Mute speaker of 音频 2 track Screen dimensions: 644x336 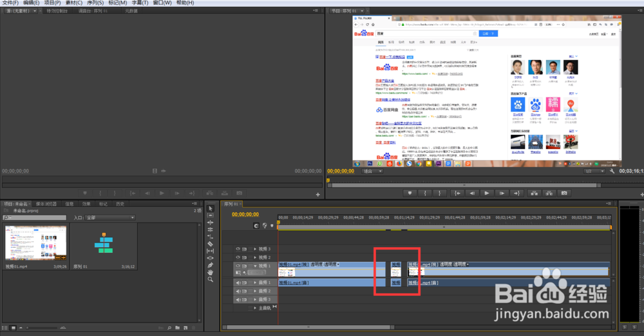tap(238, 291)
